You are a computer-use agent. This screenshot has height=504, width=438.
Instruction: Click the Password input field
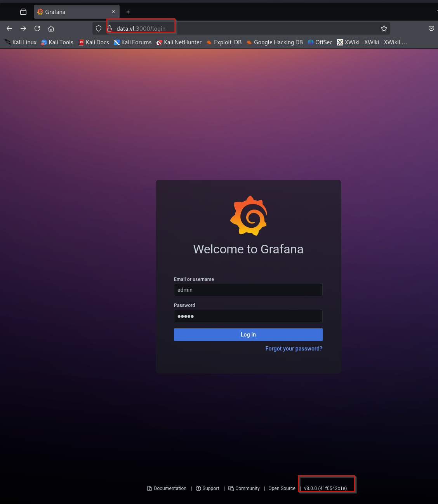248,316
